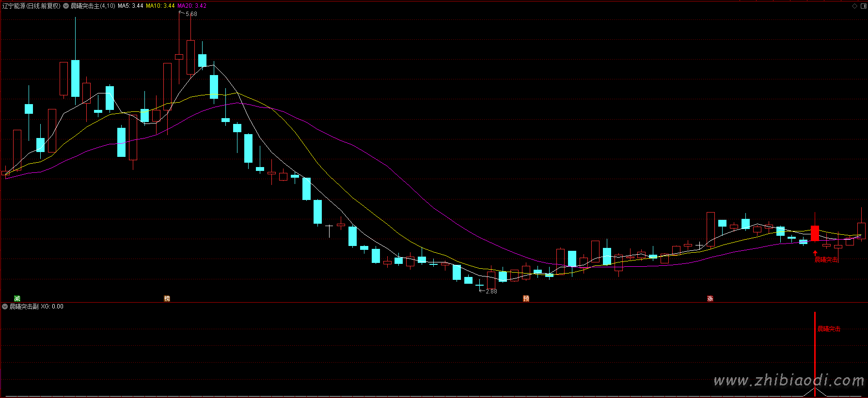Click the red 涨 event marker
Image resolution: width=868 pixels, height=398 pixels.
point(710,298)
